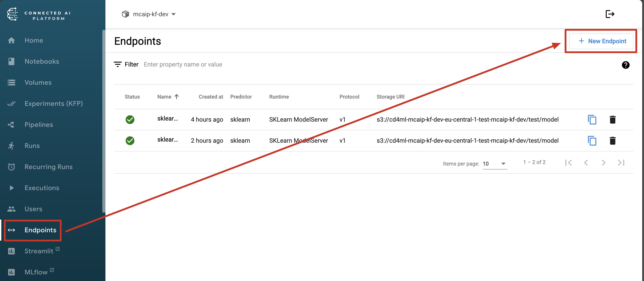
Task: Click the Notebooks book icon
Action: (x=11, y=61)
